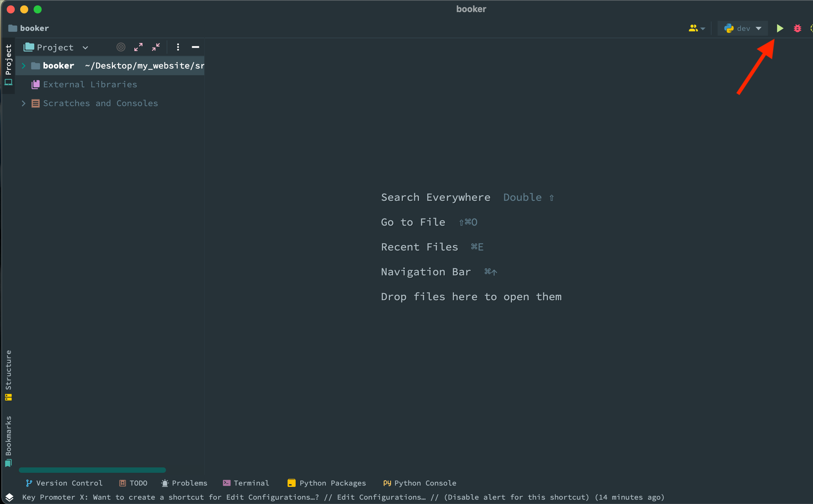
Task: Open the Bookmarks side tool window
Action: 8,441
